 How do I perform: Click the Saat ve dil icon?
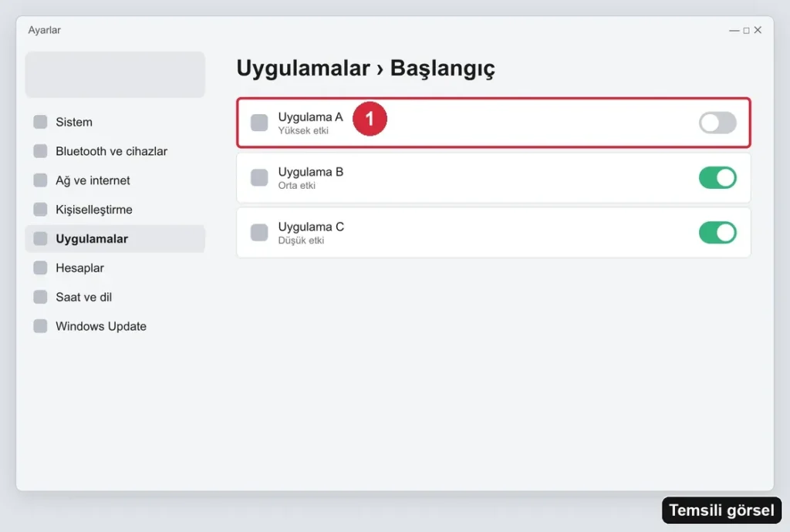coord(40,297)
